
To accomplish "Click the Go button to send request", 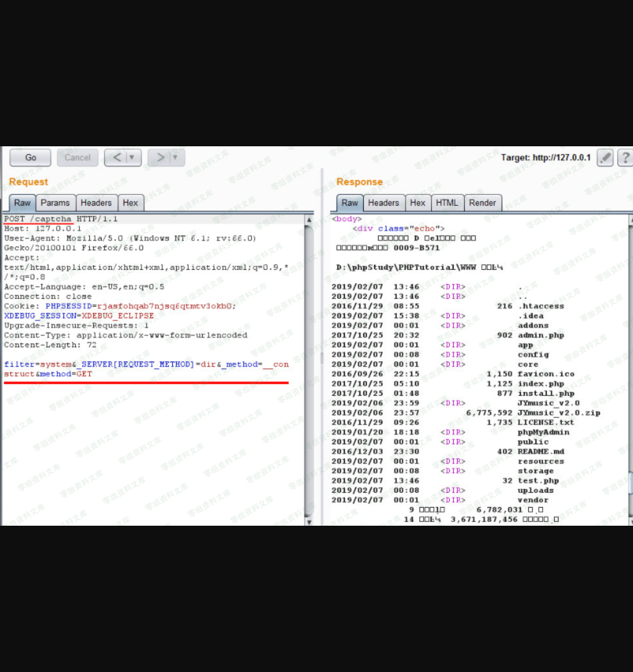I will [31, 157].
